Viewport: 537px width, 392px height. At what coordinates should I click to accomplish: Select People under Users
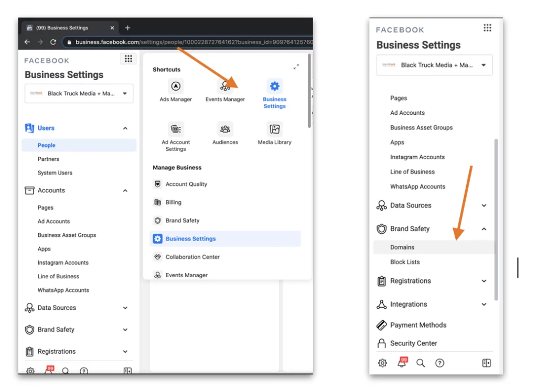pos(79,145)
